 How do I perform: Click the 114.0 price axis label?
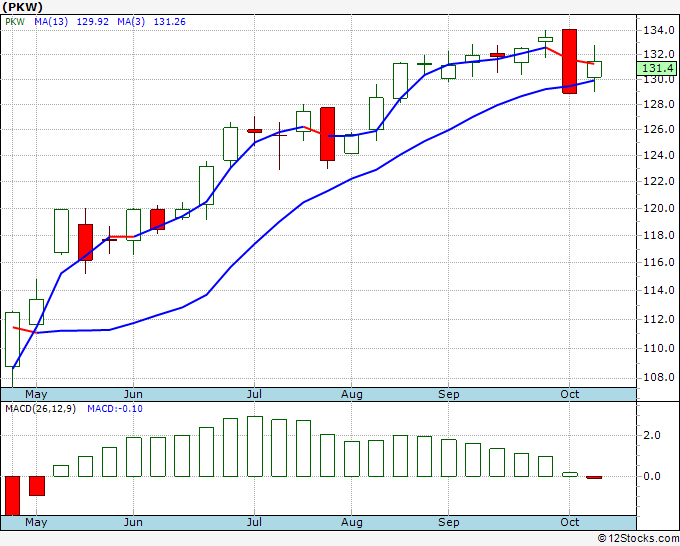point(658,290)
